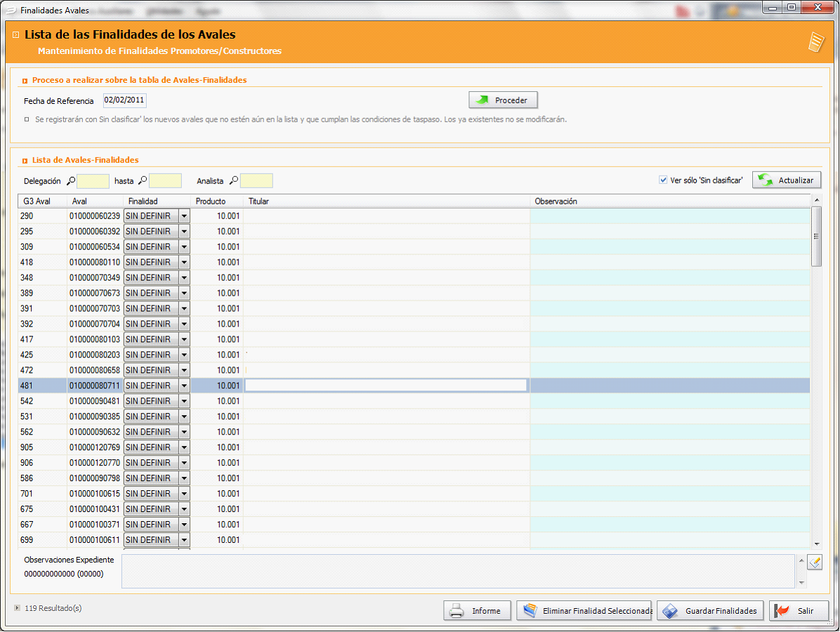This screenshot has height=632, width=840.
Task: Click the magnifier icon next to hasta
Action: pos(143,181)
